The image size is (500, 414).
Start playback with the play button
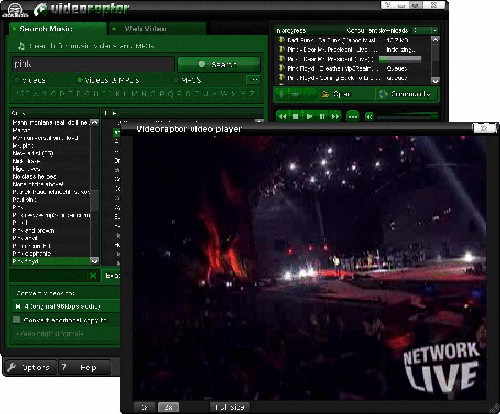(x=309, y=117)
